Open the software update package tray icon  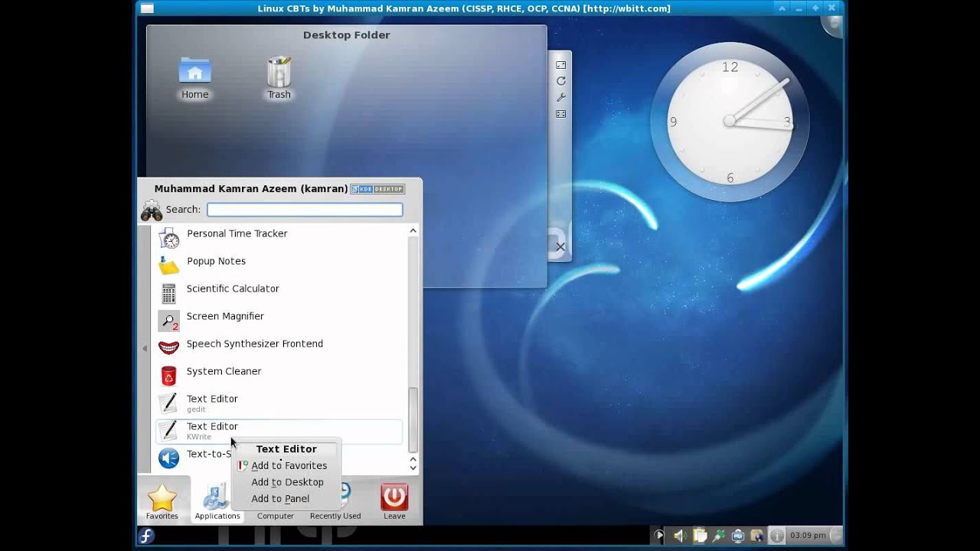click(x=757, y=536)
